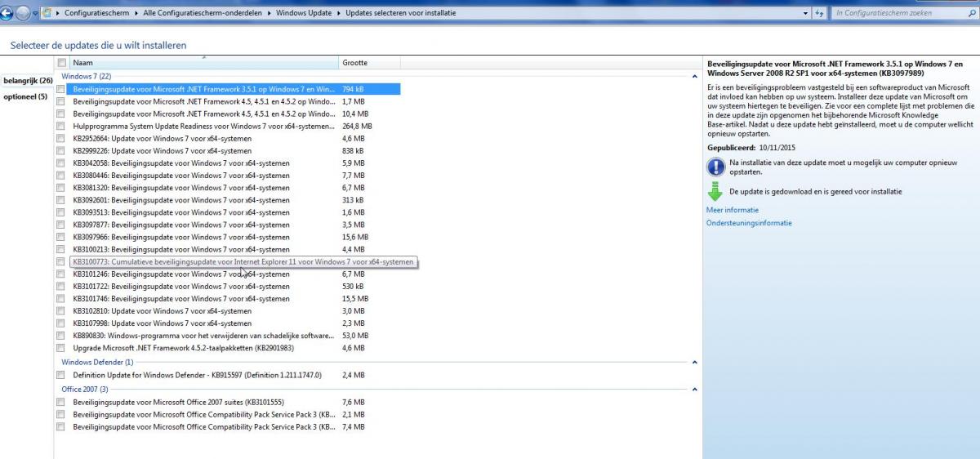The image size is (980, 459).
Task: Click the forward navigation arrow
Action: [24, 13]
